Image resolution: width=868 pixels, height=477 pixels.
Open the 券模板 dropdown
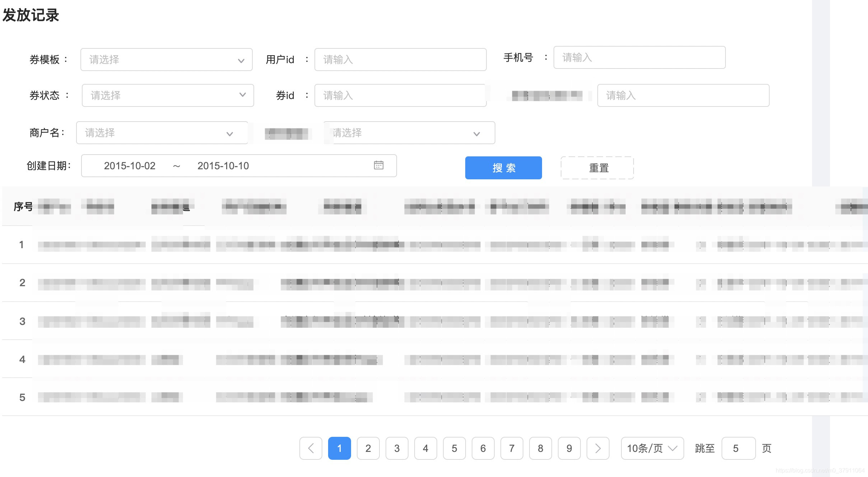pyautogui.click(x=166, y=60)
